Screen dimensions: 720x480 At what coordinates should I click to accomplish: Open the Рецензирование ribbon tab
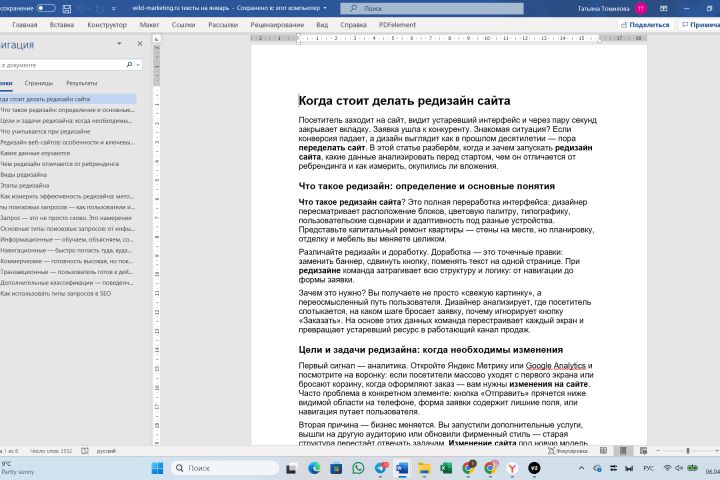277,25
